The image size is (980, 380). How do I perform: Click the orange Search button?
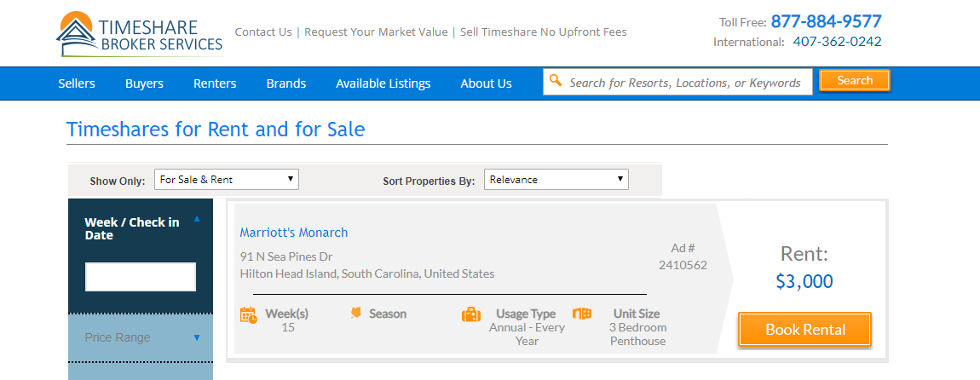click(x=855, y=81)
